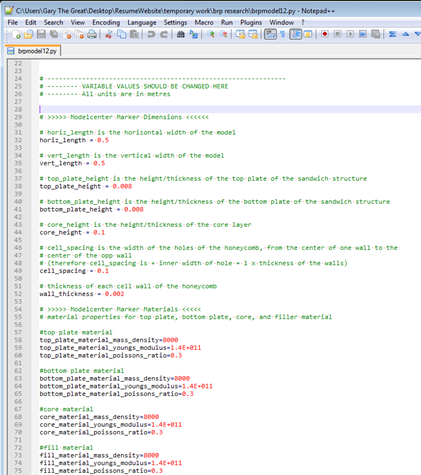Screen dimensions: 421x475
Task: Click the Open file folder icon
Action: point(29,34)
